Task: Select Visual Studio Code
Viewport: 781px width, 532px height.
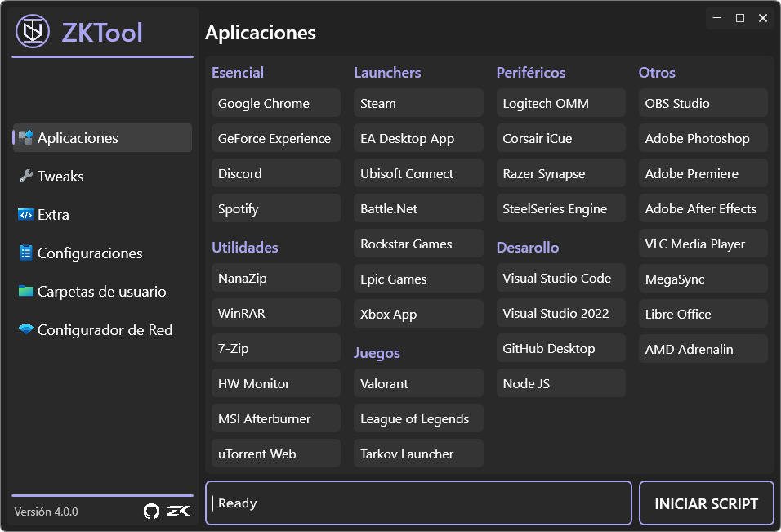Action: click(x=561, y=278)
